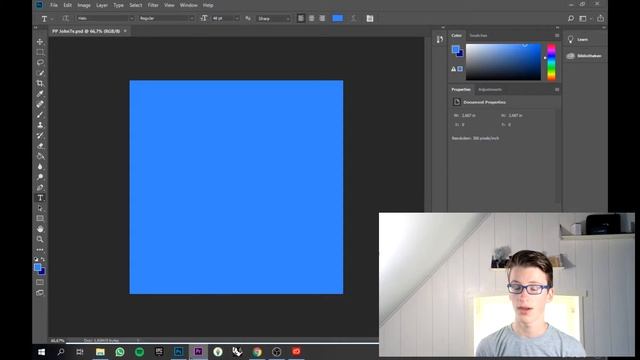Select the History Brush tool
640x360 pixels.
40,136
